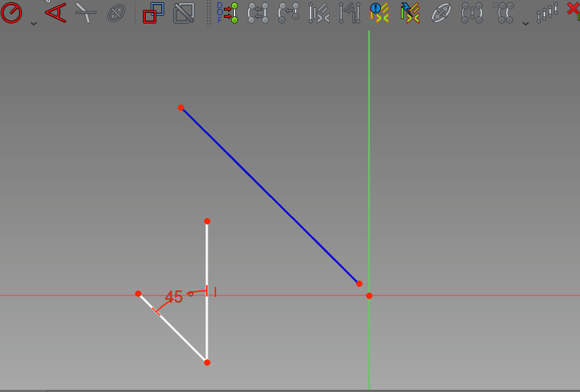
Task: Toggle driving/reference constraint mode
Action: pos(153,12)
